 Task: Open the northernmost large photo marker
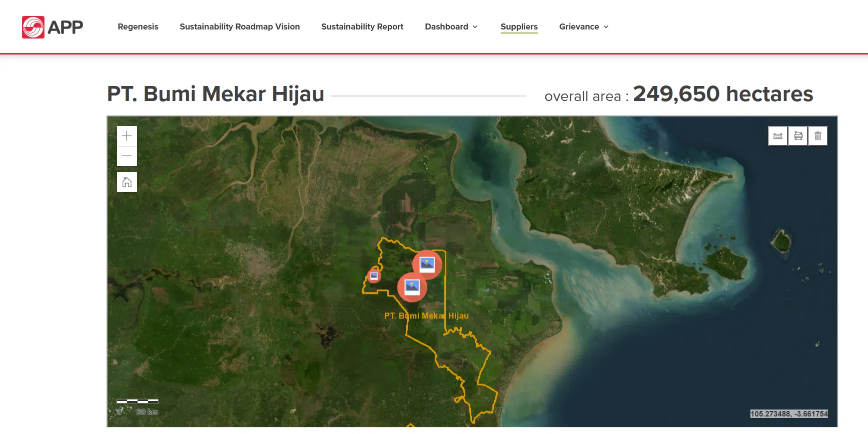(x=427, y=264)
